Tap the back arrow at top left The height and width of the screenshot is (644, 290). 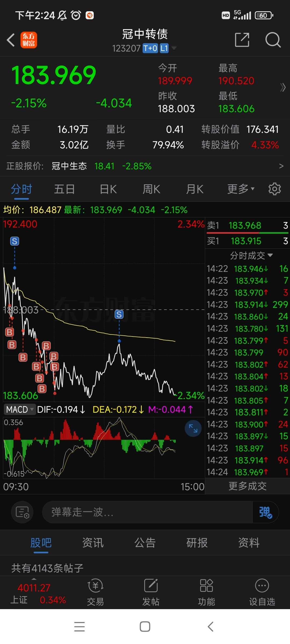11,40
